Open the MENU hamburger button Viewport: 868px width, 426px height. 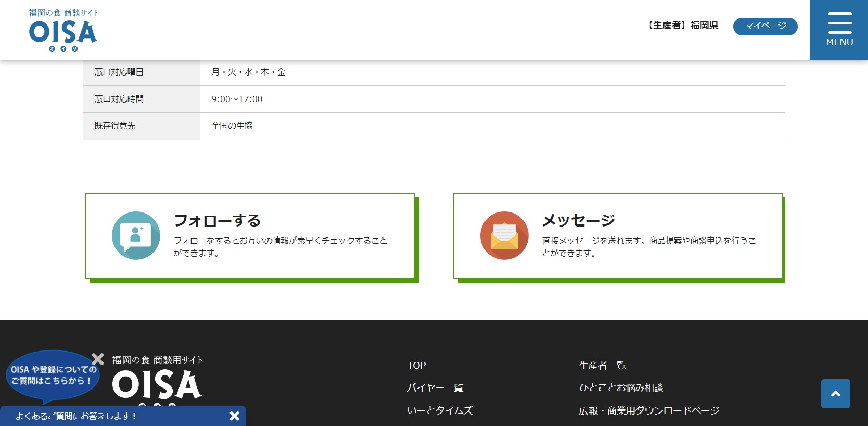(x=839, y=30)
